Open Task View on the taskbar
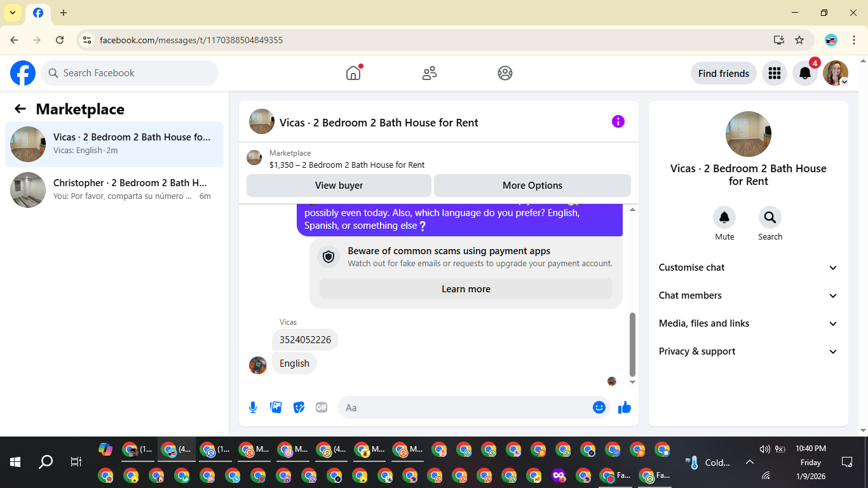The height and width of the screenshot is (488, 868). 76,462
